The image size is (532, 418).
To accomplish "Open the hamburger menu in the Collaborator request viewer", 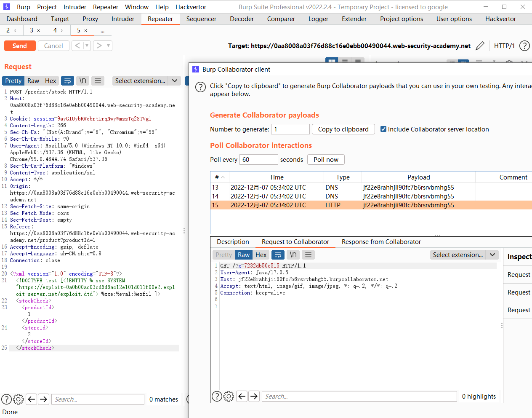I will tap(309, 255).
